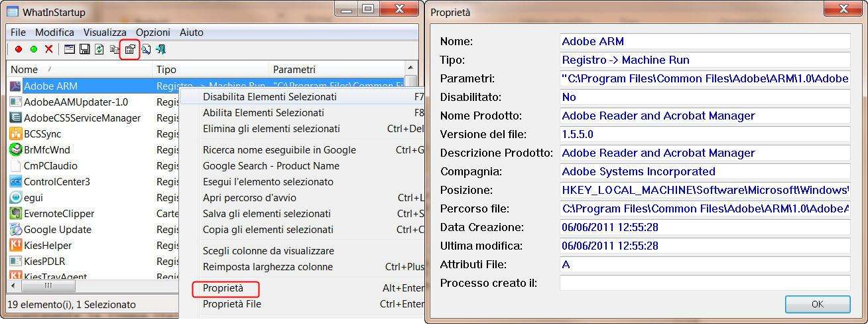The height and width of the screenshot is (324, 868).
Task: Click the AdobeAAMUpdater-1.0 row icon
Action: coord(15,102)
